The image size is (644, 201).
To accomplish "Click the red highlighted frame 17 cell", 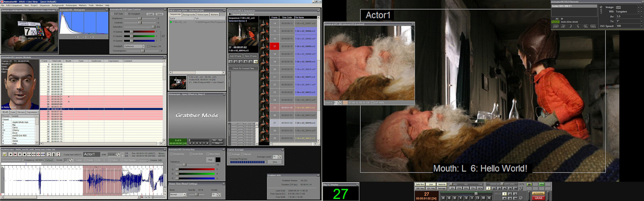I will click(x=275, y=46).
